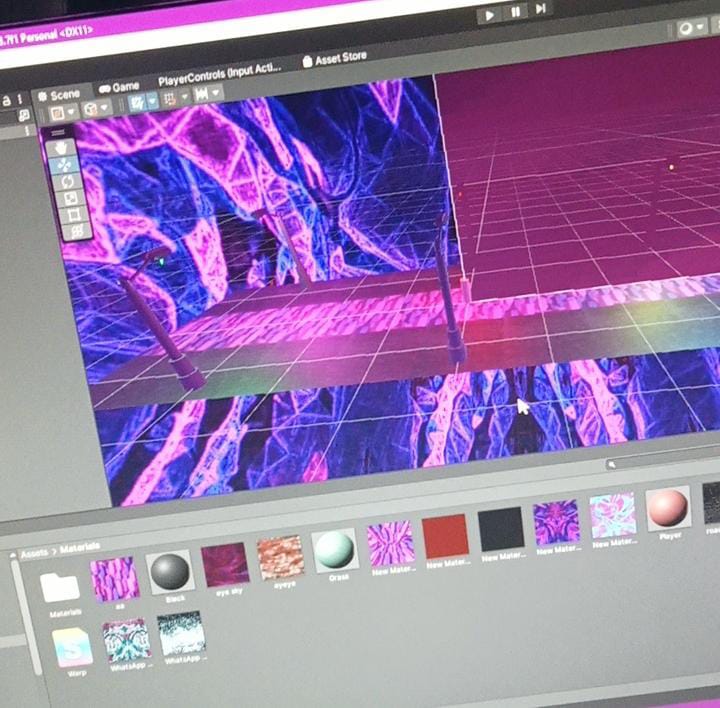720x708 pixels.
Task: Select the second WhatsApp image asset
Action: [x=181, y=632]
